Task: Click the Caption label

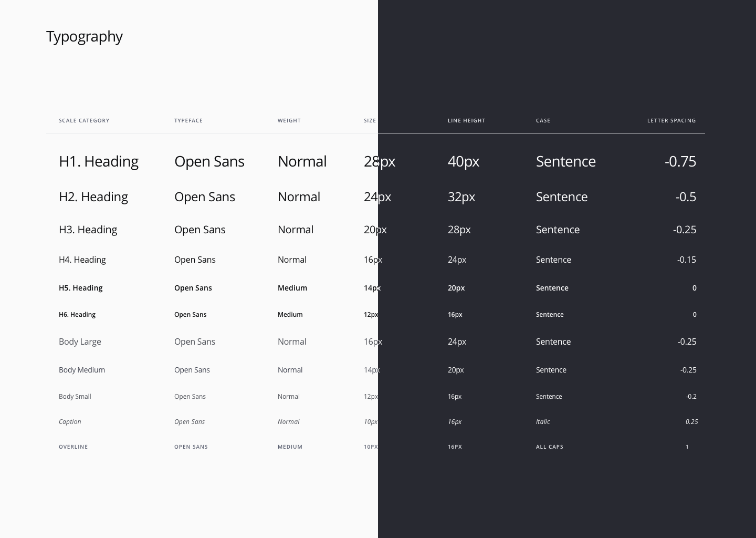Action: pyautogui.click(x=70, y=422)
